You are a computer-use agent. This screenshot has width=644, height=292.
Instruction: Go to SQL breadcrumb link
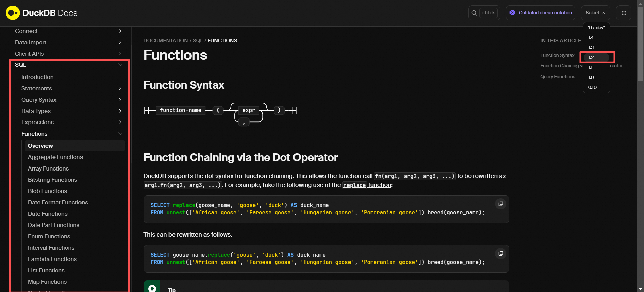(x=198, y=41)
